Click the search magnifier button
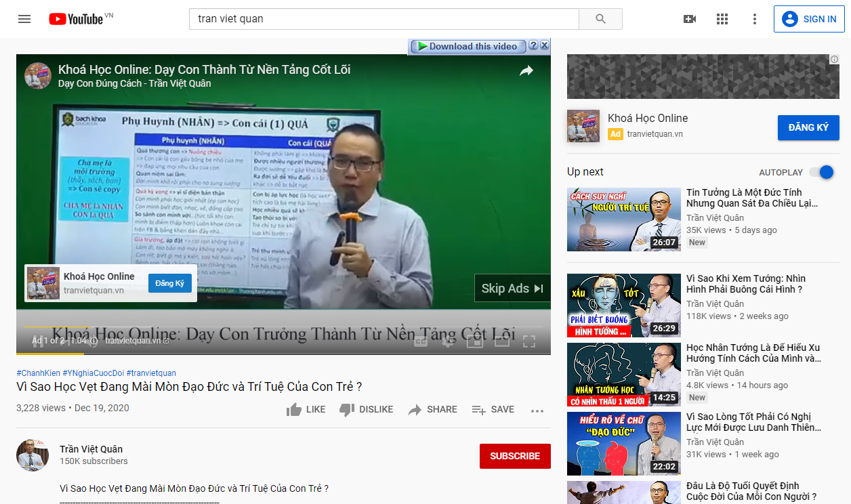Screen dimensions: 851x504 coord(600,19)
